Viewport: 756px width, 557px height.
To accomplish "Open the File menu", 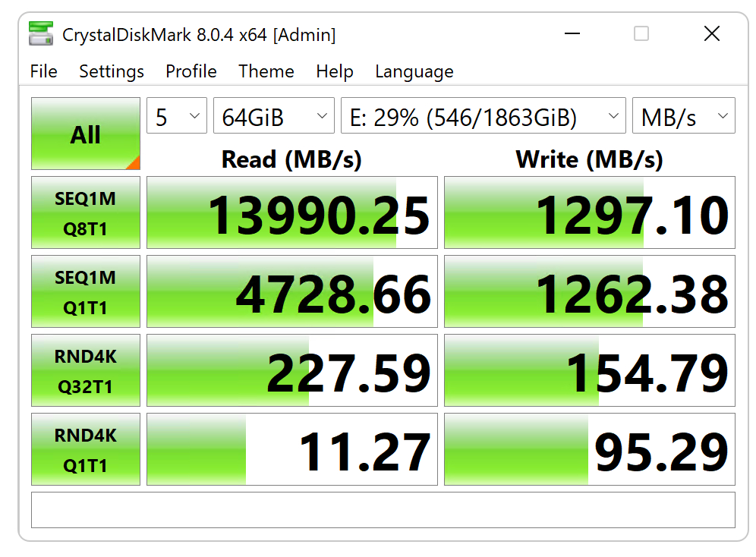I will click(43, 71).
